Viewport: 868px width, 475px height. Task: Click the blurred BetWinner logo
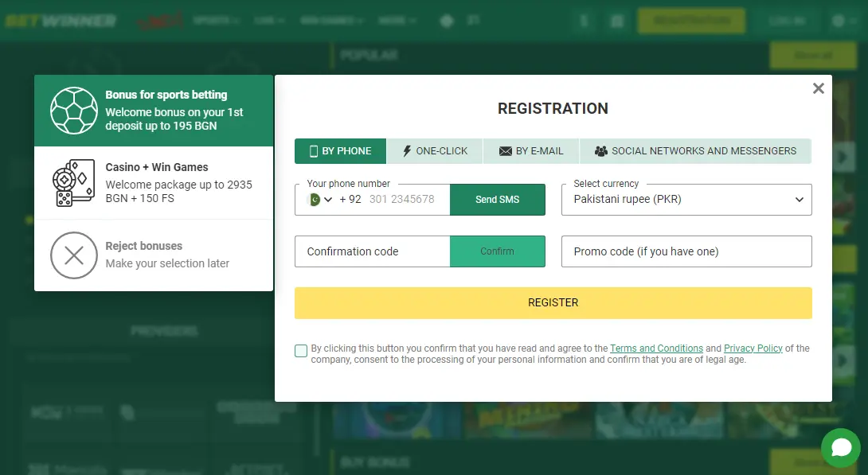[x=61, y=21]
